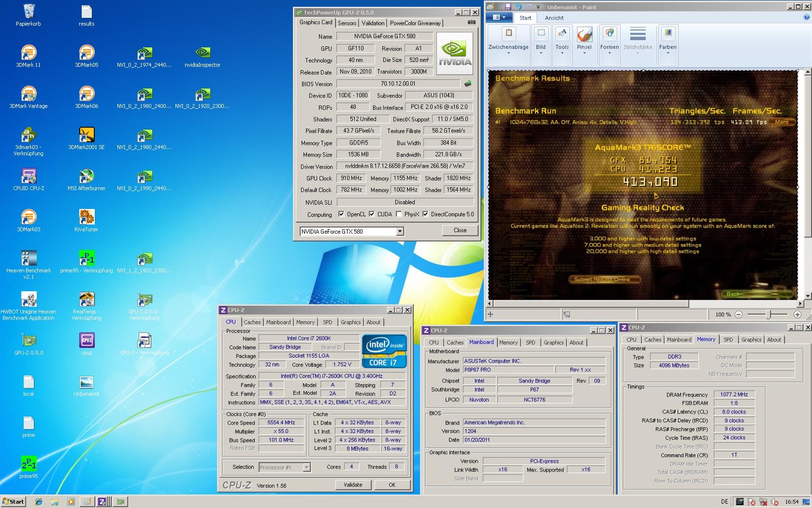Open Caches tab in CPU-Z processor window

click(252, 322)
